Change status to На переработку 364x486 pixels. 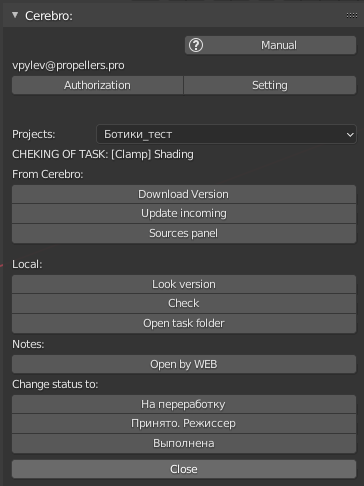[x=184, y=404]
